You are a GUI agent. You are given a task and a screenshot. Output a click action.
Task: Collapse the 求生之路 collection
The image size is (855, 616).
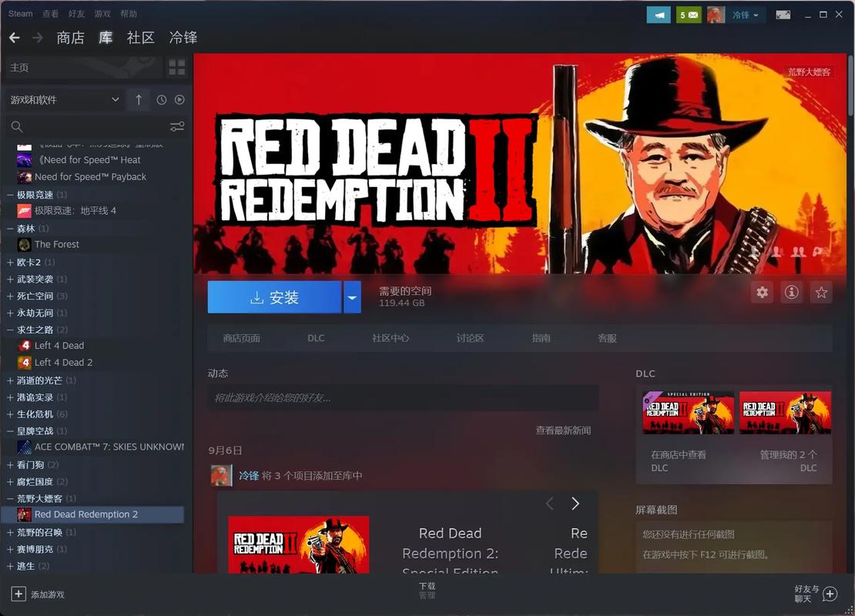(x=10, y=330)
